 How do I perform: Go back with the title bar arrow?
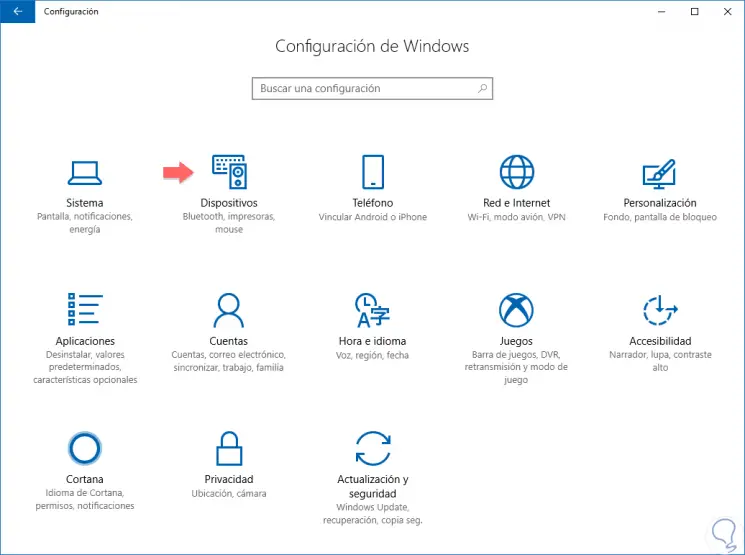click(17, 12)
